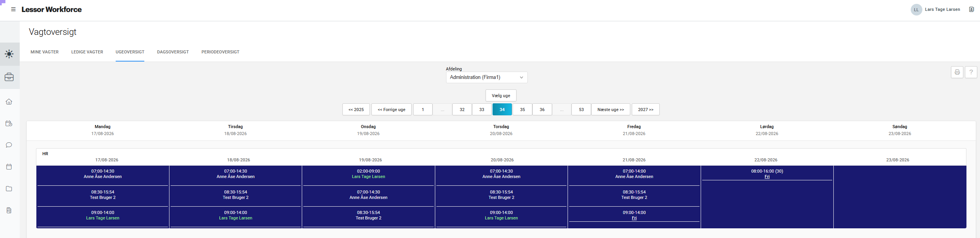This screenshot has width=980, height=238.
Task: Click user name Lars Tage Larsen in header
Action: [x=942, y=9]
